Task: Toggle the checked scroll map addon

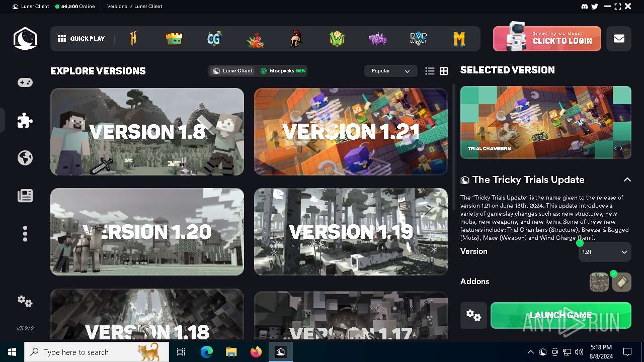Action: point(622,282)
